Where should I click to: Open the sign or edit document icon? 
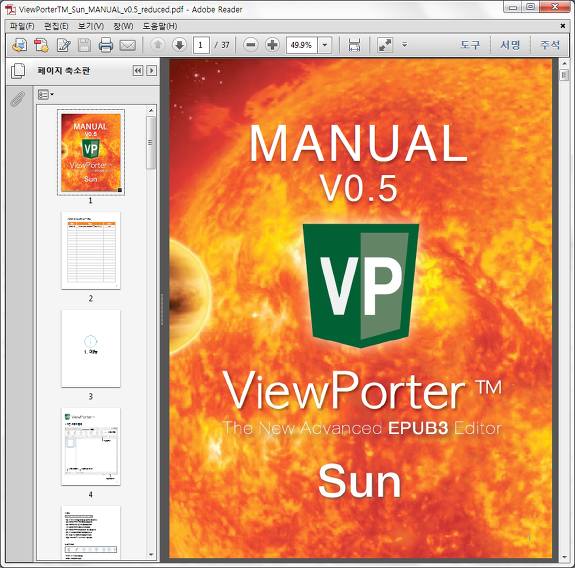point(63,45)
